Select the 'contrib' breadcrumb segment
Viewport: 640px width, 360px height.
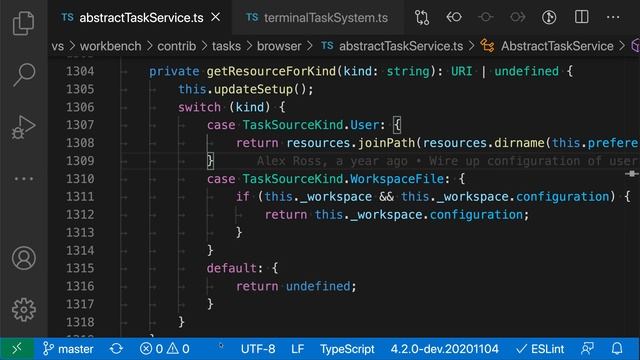click(x=177, y=46)
